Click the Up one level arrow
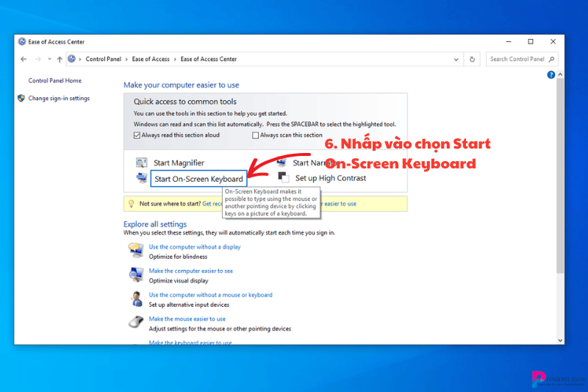This screenshot has width=588, height=392. click(x=60, y=59)
